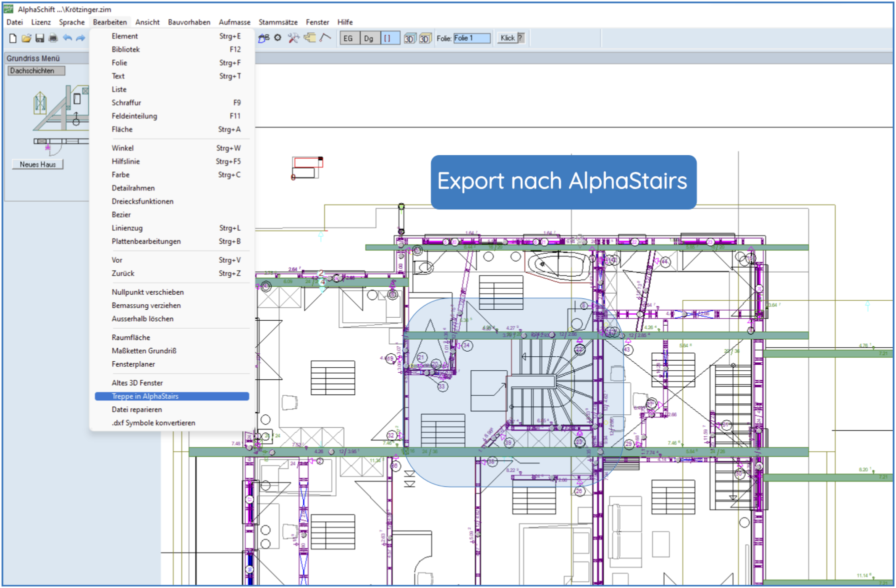The width and height of the screenshot is (896, 588).
Task: Click the AlphaSchift application icon in the title bar
Action: [x=8, y=9]
